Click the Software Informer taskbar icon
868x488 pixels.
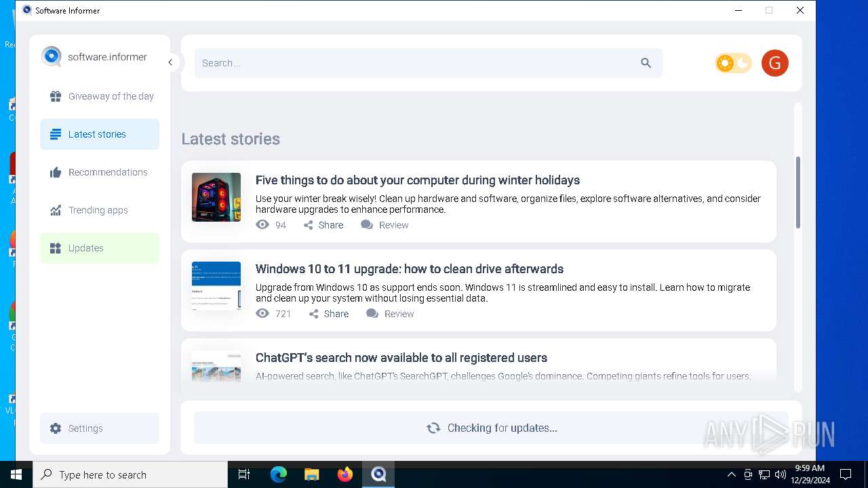tap(378, 474)
